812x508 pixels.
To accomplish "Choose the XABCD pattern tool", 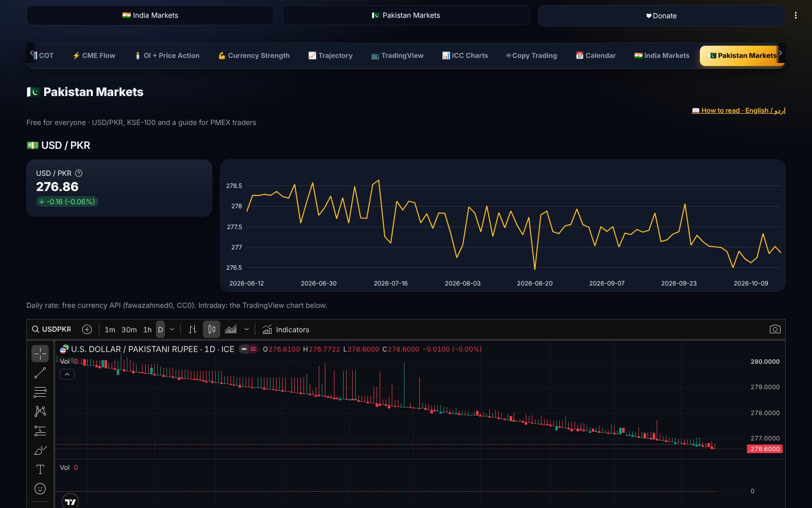I will click(x=40, y=411).
